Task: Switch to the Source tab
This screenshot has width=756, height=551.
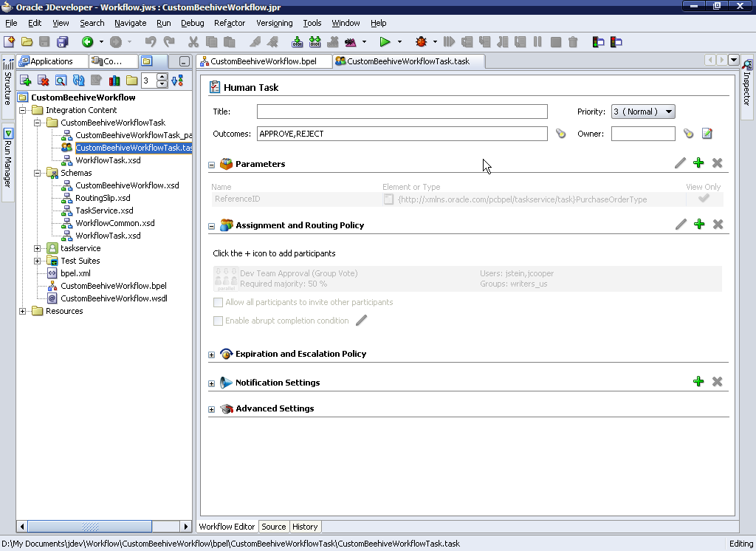Action: [x=273, y=527]
